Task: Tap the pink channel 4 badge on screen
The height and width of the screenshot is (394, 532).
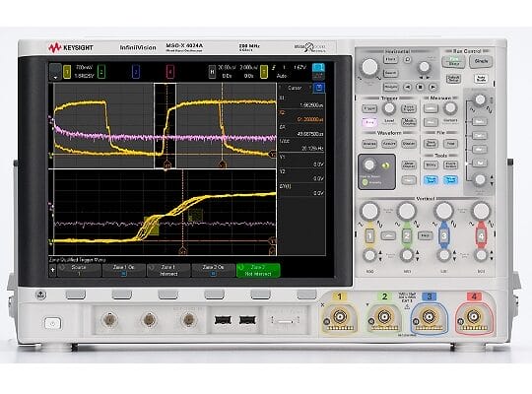Action: 170,72
